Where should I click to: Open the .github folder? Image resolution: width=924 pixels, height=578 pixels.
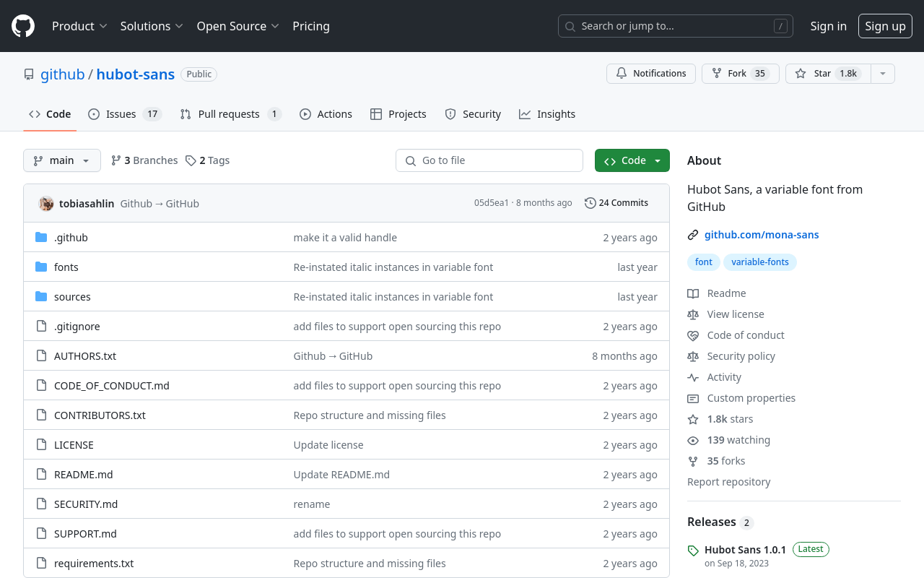tap(71, 238)
